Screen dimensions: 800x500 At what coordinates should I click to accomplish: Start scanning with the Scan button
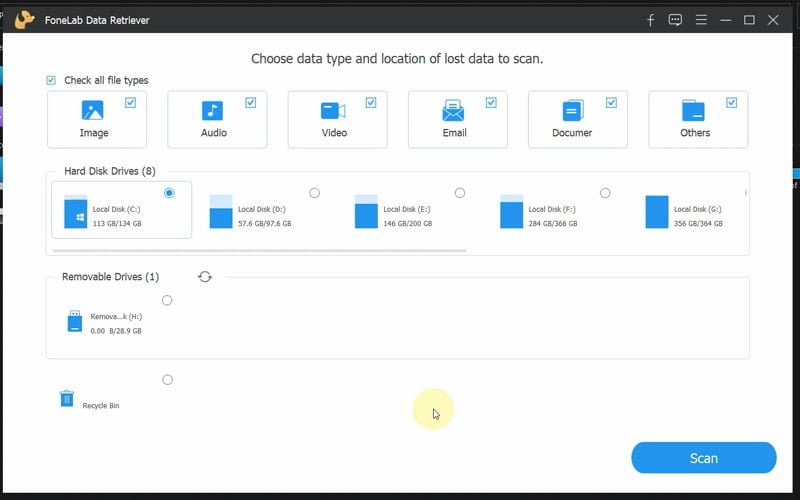coord(704,458)
